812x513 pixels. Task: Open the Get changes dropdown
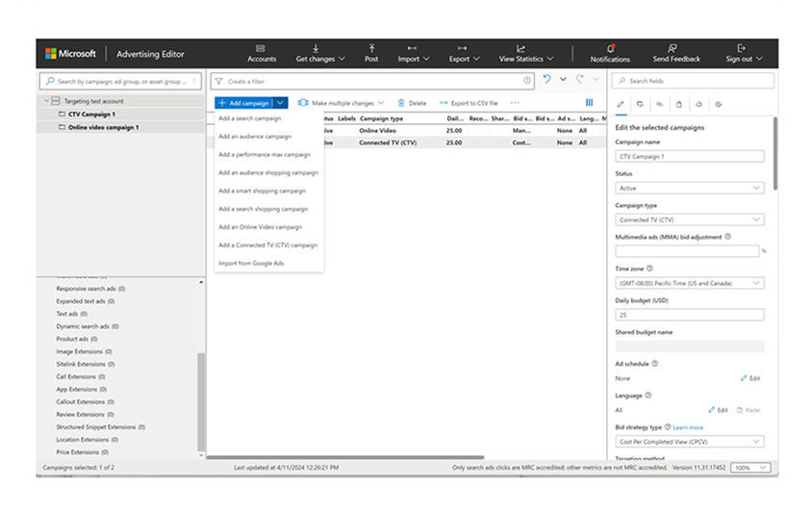(x=320, y=53)
